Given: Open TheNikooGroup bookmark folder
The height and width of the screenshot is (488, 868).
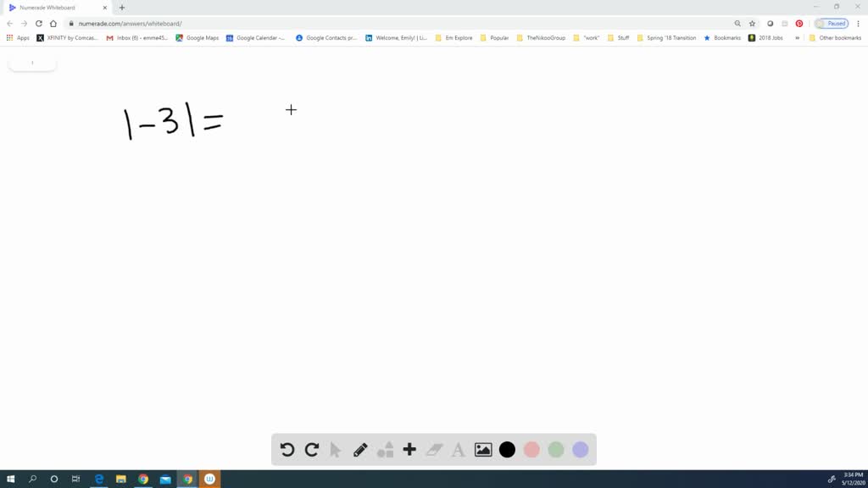Looking at the screenshot, I should 542,38.
